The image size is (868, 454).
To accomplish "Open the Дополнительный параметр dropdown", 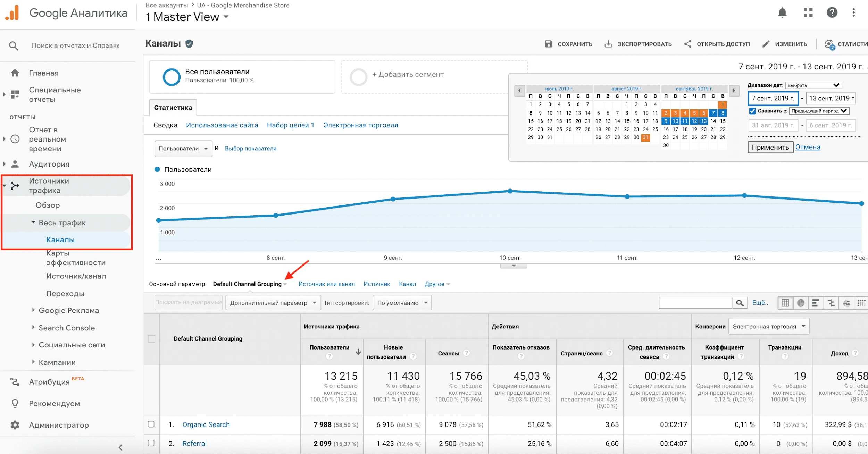I will (273, 303).
